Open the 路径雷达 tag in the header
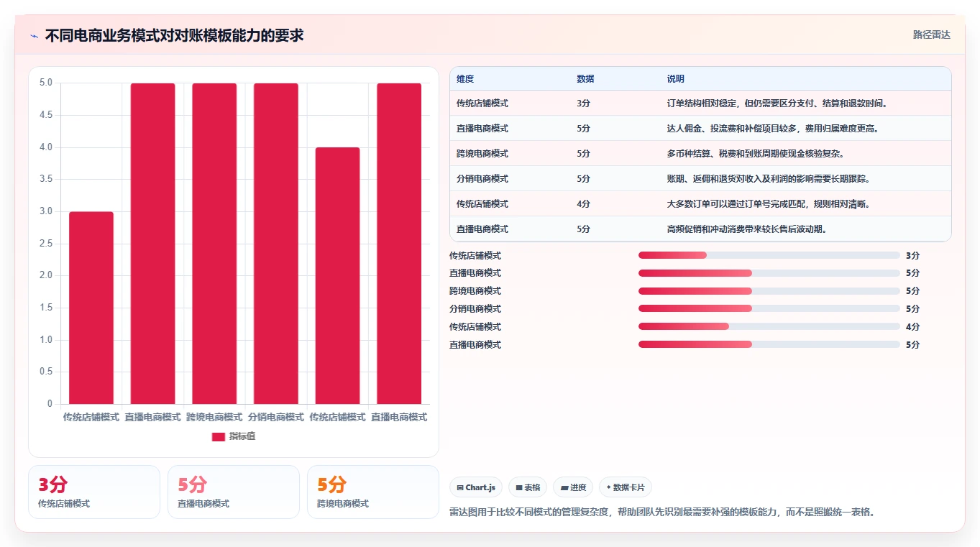 pos(932,35)
